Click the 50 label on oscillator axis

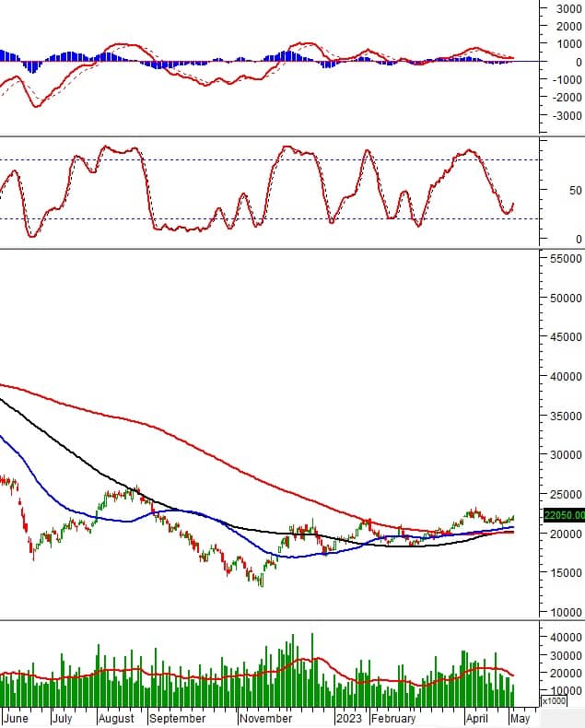[x=575, y=191]
